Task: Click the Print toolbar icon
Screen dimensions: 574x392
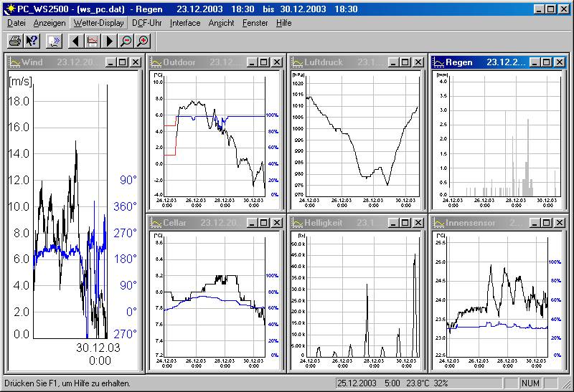Action: (x=15, y=41)
